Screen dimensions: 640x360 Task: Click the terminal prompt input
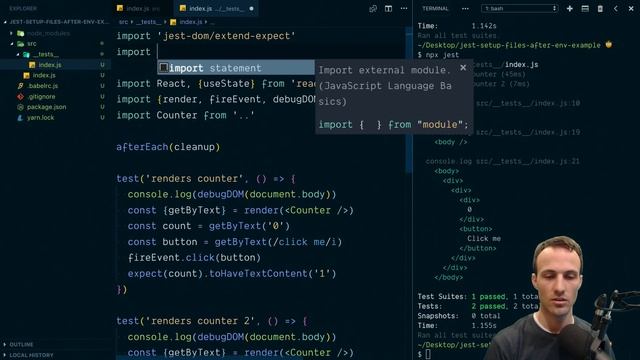428,354
